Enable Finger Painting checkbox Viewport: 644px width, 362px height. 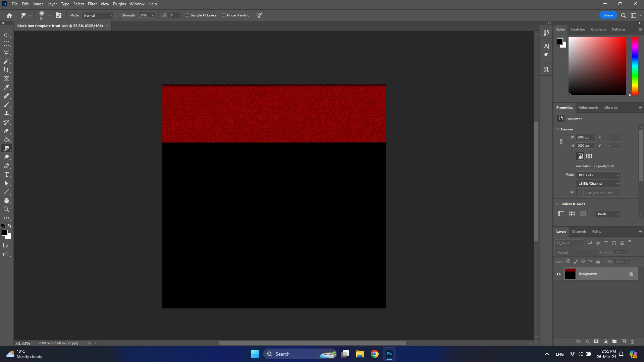pos(224,15)
